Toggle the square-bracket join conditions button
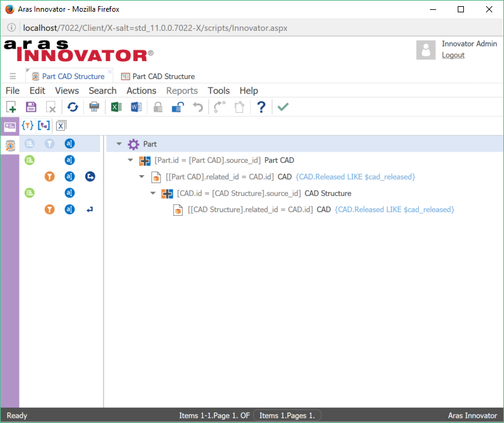 point(44,126)
